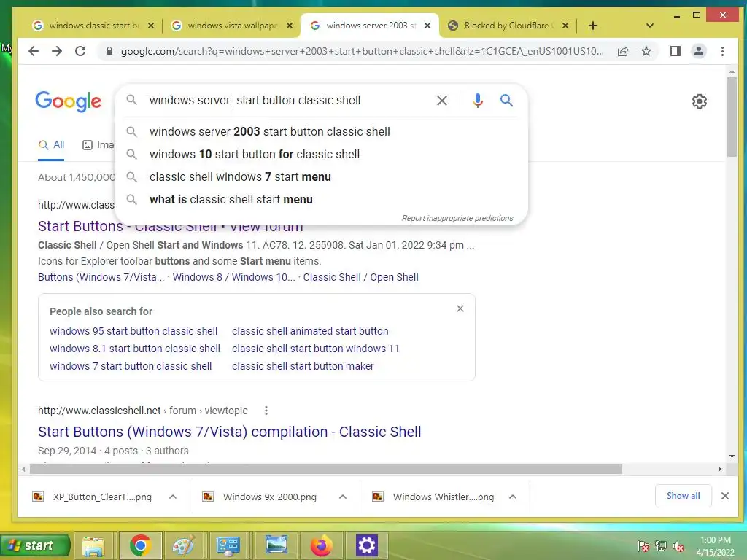This screenshot has height=560, width=747.
Task: Open the Paint palette taskbar icon
Action: coord(183,545)
